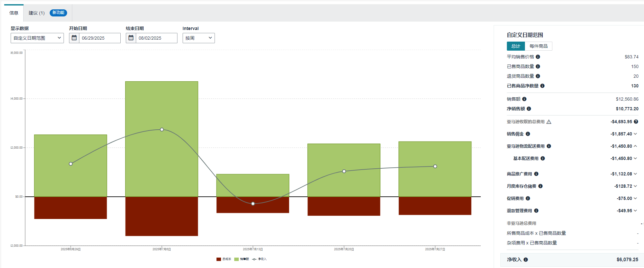644x268 pixels.
Task: Click info icon next to 平均销售价格
Action: pyautogui.click(x=538, y=57)
